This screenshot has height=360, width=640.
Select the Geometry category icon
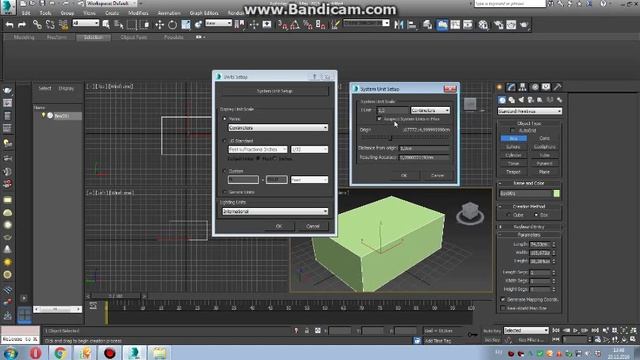pyautogui.click(x=502, y=100)
